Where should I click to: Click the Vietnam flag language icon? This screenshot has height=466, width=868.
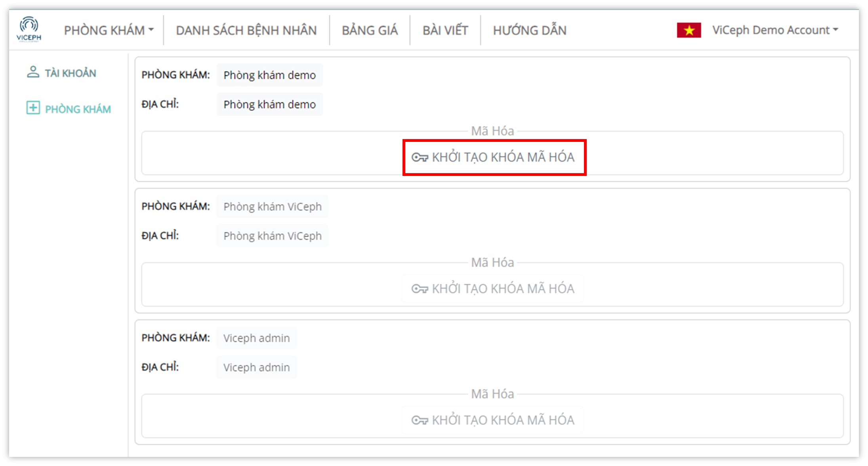(x=689, y=30)
